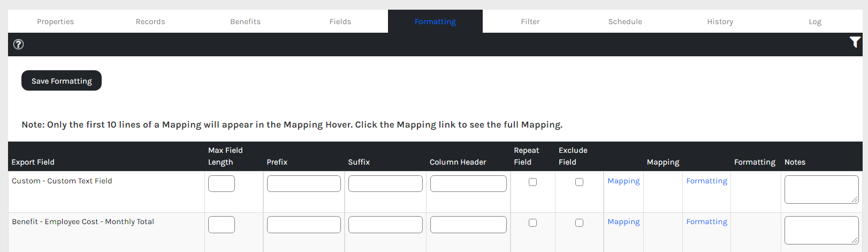Go to the Fields tab
The image size is (868, 252).
coord(340,21)
